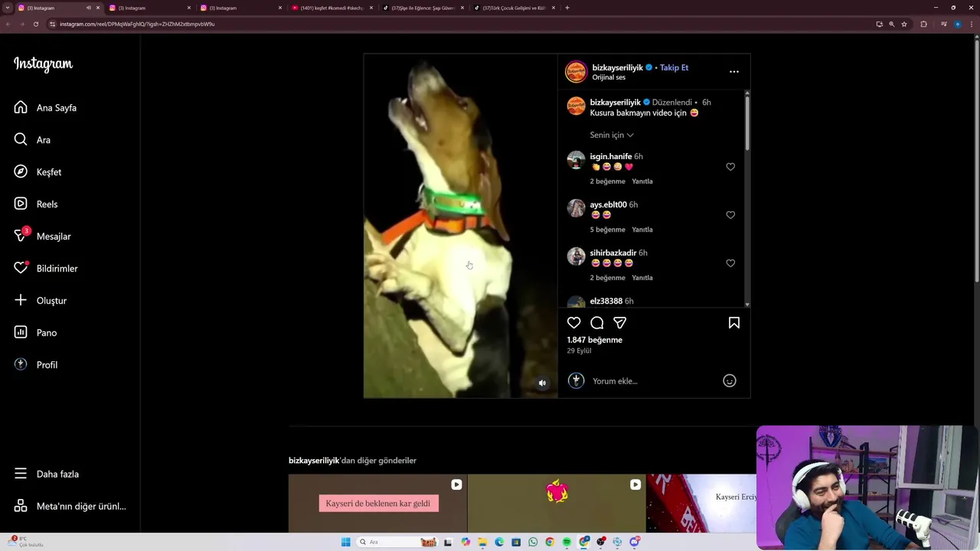Image resolution: width=980 pixels, height=551 pixels.
Task: Open the emoji picker next to the comment field
Action: [x=730, y=381]
